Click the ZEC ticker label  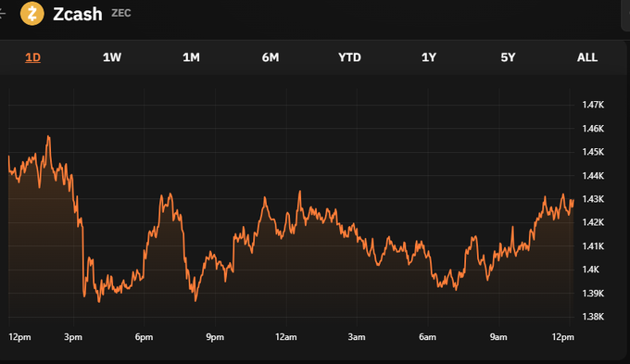pyautogui.click(x=121, y=13)
